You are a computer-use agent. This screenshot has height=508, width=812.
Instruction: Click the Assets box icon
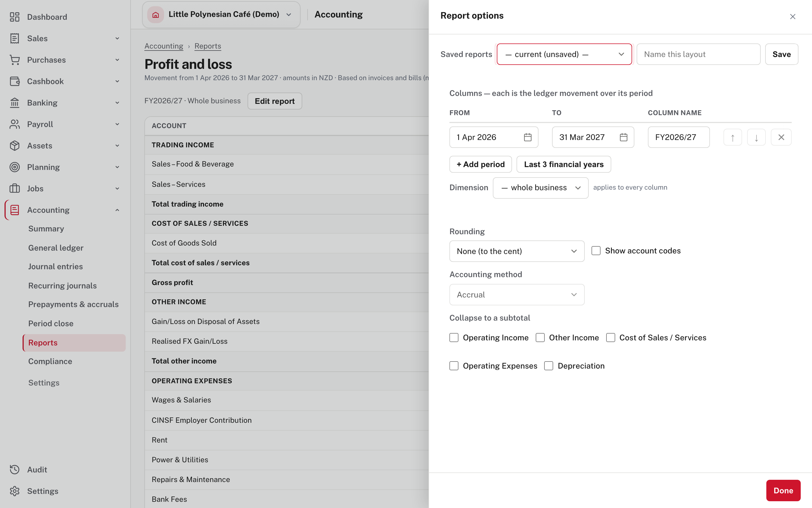14,146
